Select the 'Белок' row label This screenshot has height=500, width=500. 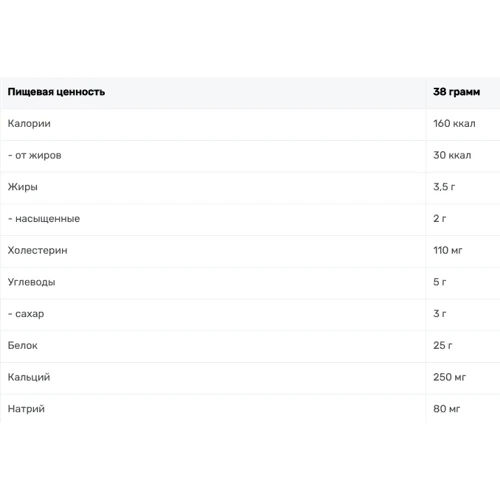22,345
